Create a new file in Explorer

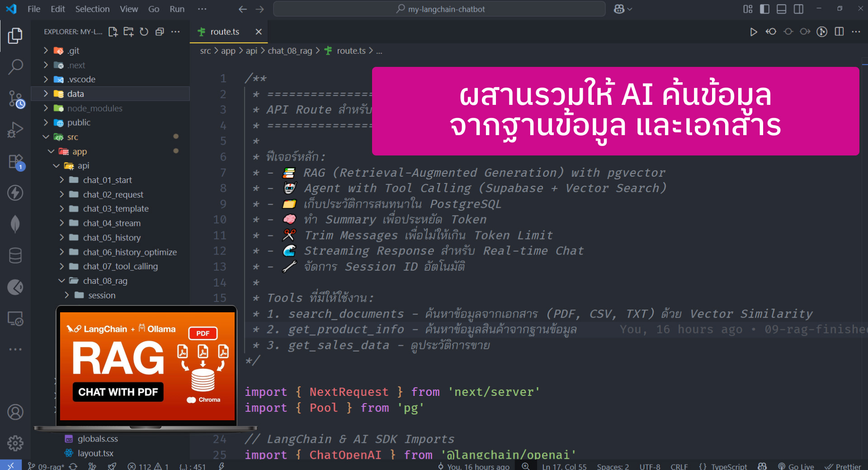pos(113,32)
